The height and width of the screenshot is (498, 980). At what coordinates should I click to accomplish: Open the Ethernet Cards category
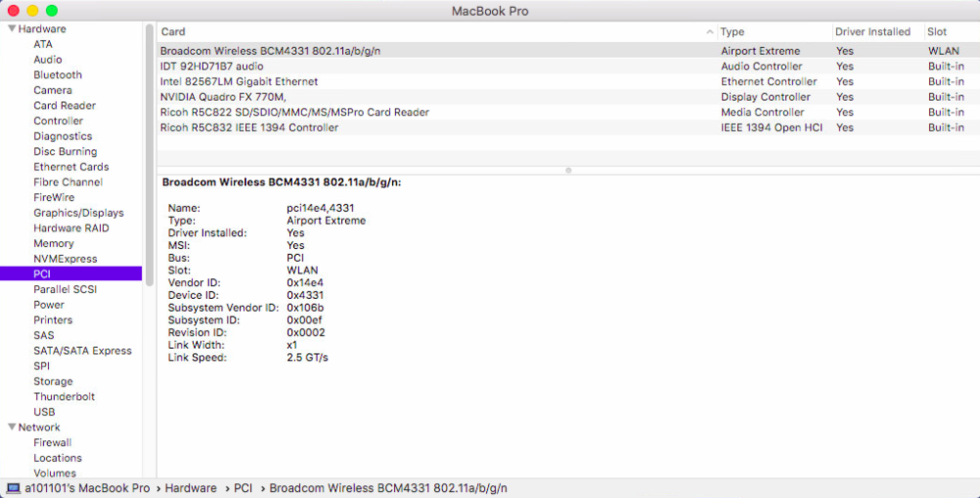click(72, 167)
